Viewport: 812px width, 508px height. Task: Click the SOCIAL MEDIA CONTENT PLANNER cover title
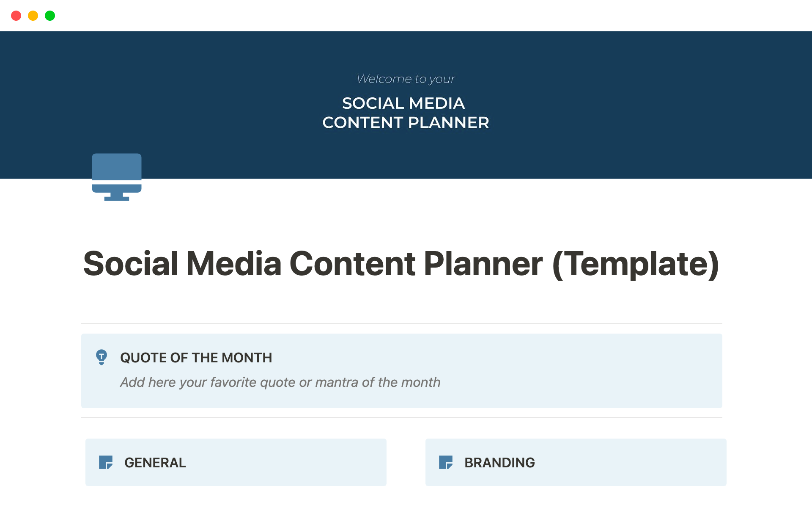[x=405, y=113]
